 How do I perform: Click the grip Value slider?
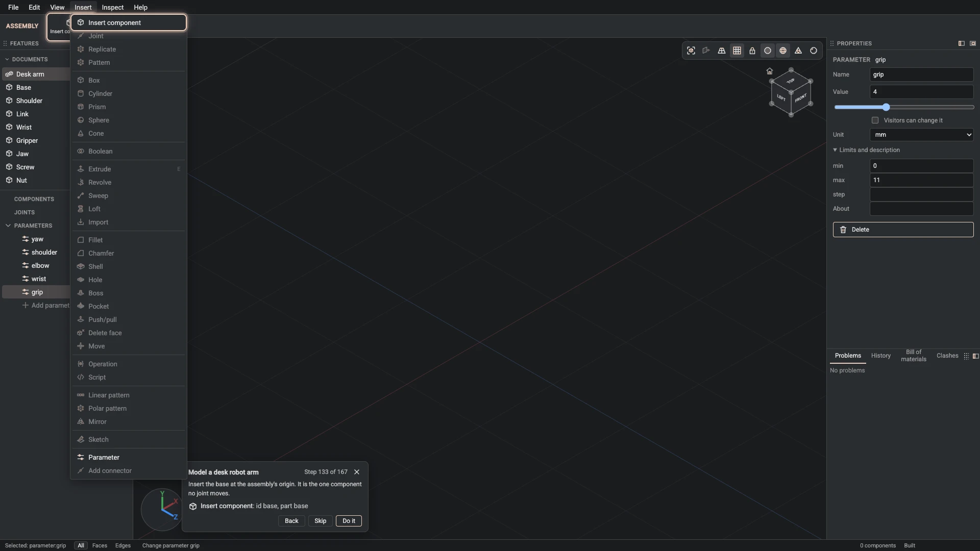[904, 107]
